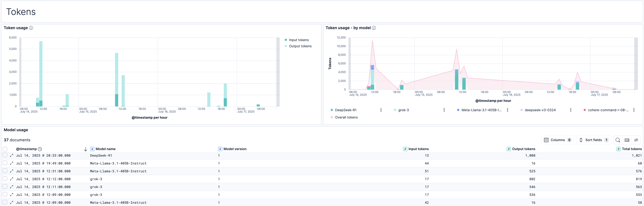Toggle the select-all rows checkbox
Screen dimensions: 644x206
click(x=5, y=149)
